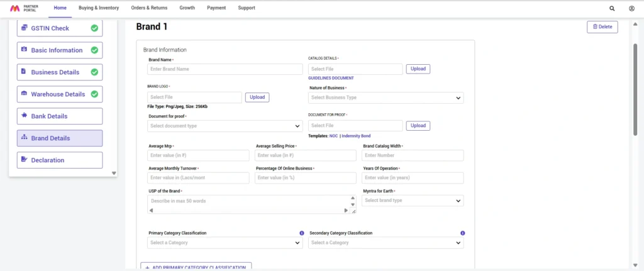
Task: Click the Brand Details hierarchy icon
Action: (x=24, y=138)
